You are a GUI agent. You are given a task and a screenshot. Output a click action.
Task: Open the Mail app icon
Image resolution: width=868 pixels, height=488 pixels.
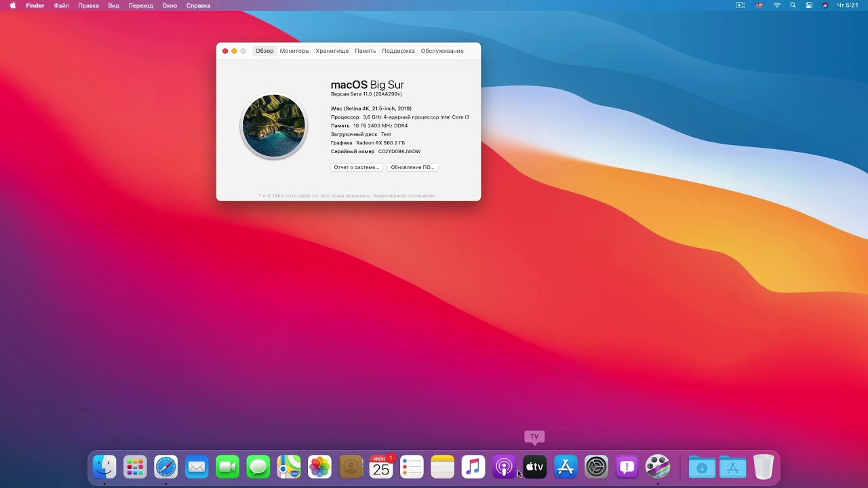(197, 466)
